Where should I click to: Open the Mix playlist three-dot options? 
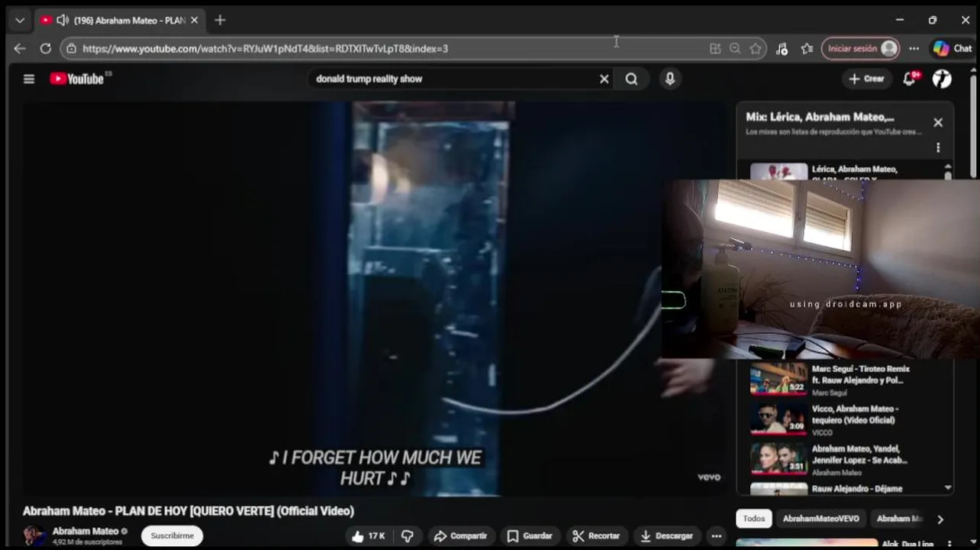coord(938,147)
